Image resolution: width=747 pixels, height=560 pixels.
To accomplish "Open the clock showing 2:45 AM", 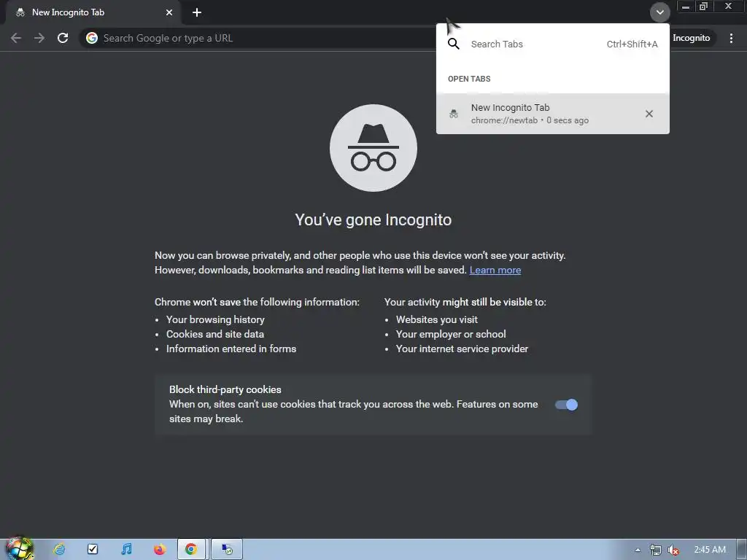I will pos(710,550).
